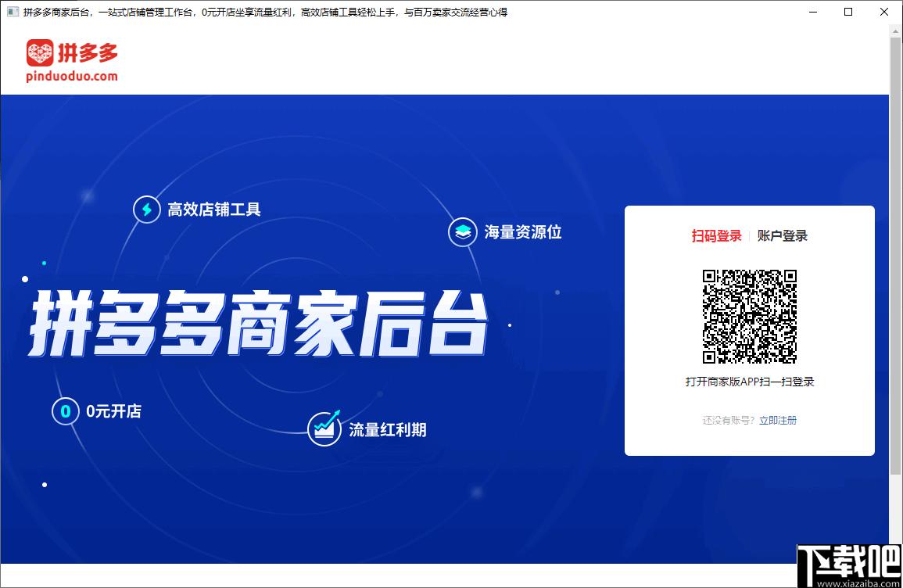The height and width of the screenshot is (588, 903).
Task: Click the 打开商家版APP扫一扫登录 instruction text
Action: click(749, 382)
